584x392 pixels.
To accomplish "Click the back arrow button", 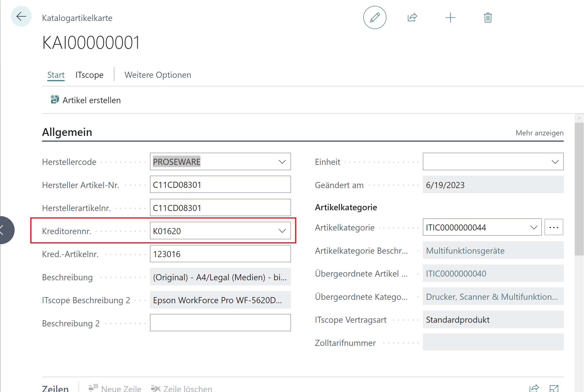I will 21,17.
